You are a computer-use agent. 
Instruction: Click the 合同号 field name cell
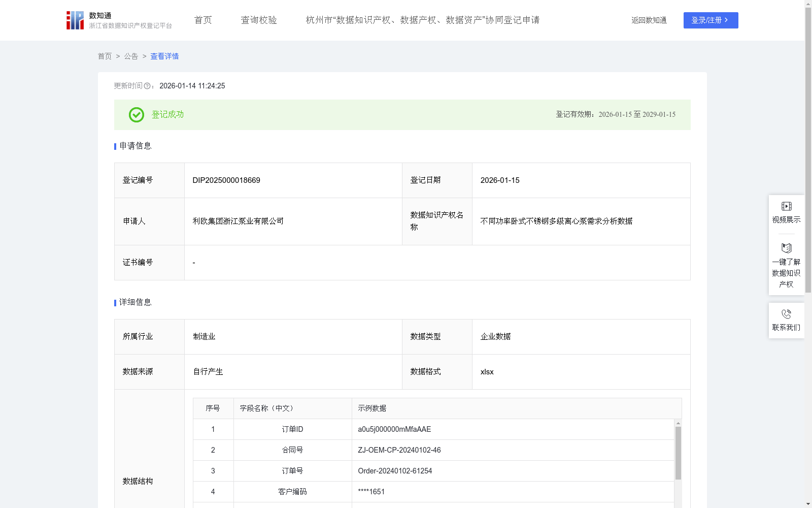tap(293, 450)
